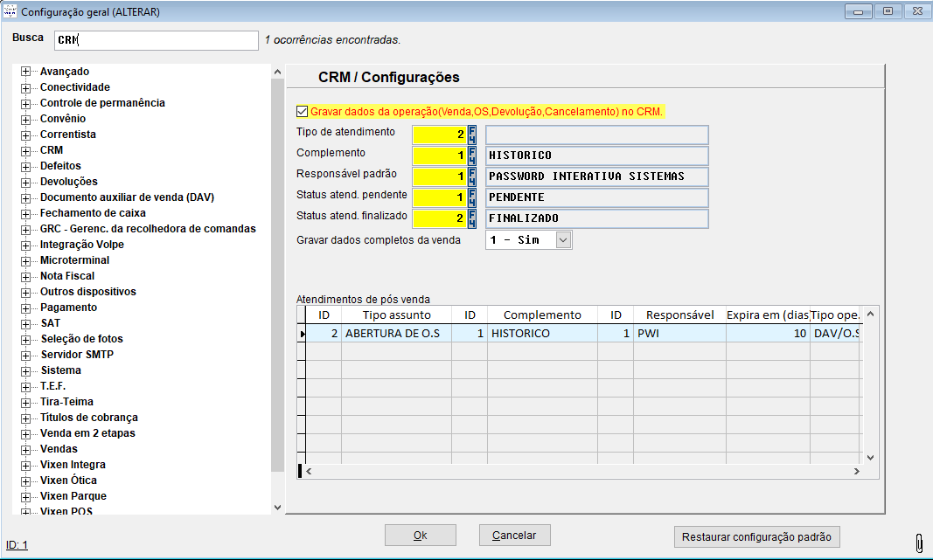The image size is (933, 560).
Task: Select Fechamento de caixa in the tree
Action: tap(93, 213)
